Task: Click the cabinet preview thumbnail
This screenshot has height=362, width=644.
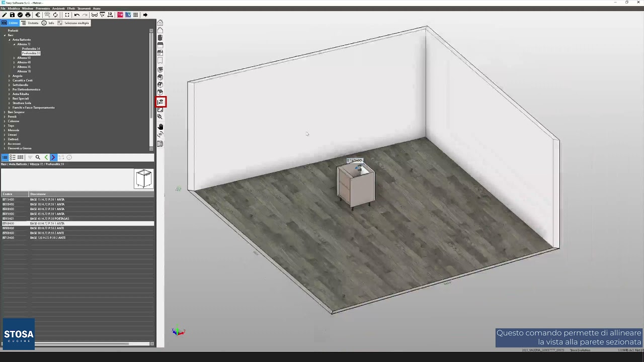Action: (143, 179)
